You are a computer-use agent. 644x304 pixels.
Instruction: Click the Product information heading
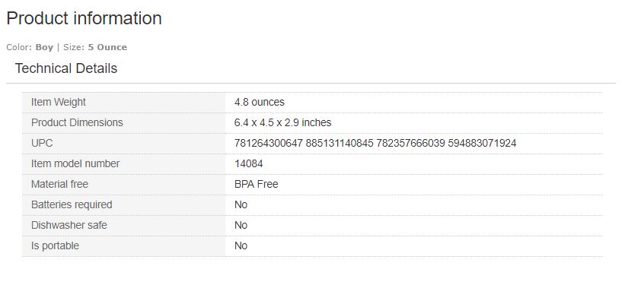[x=84, y=18]
